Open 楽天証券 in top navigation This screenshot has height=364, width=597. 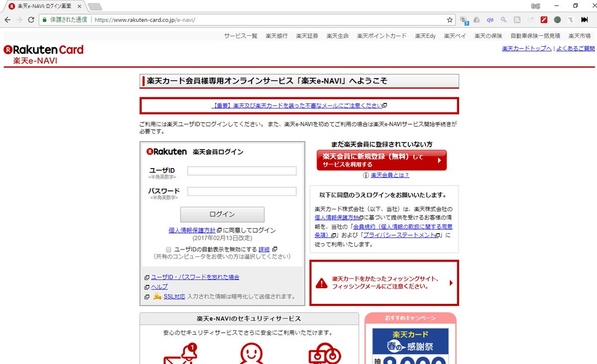(x=307, y=36)
